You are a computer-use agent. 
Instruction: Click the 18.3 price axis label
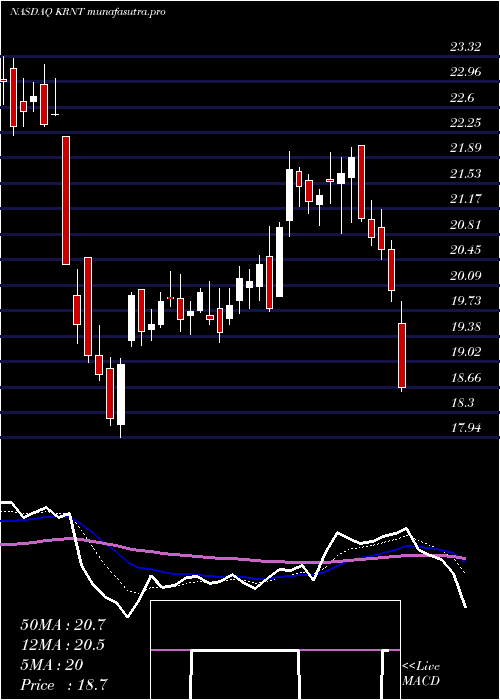[462, 403]
